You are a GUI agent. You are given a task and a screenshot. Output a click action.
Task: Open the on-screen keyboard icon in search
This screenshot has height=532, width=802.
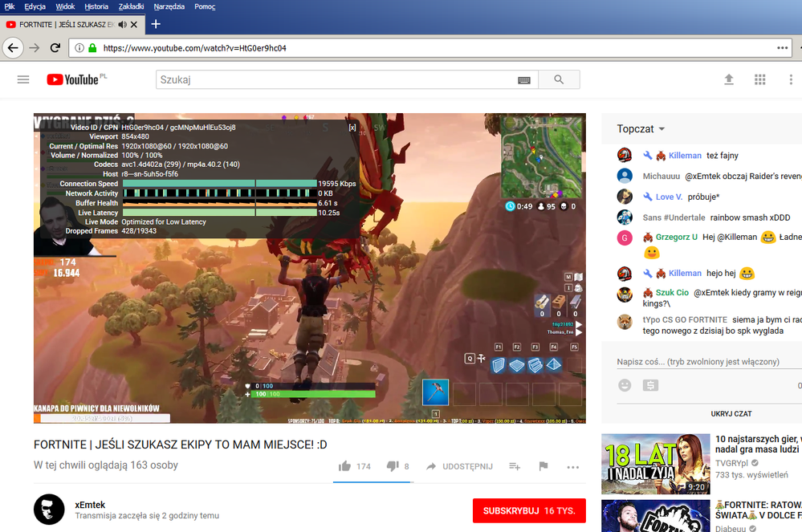[523, 80]
